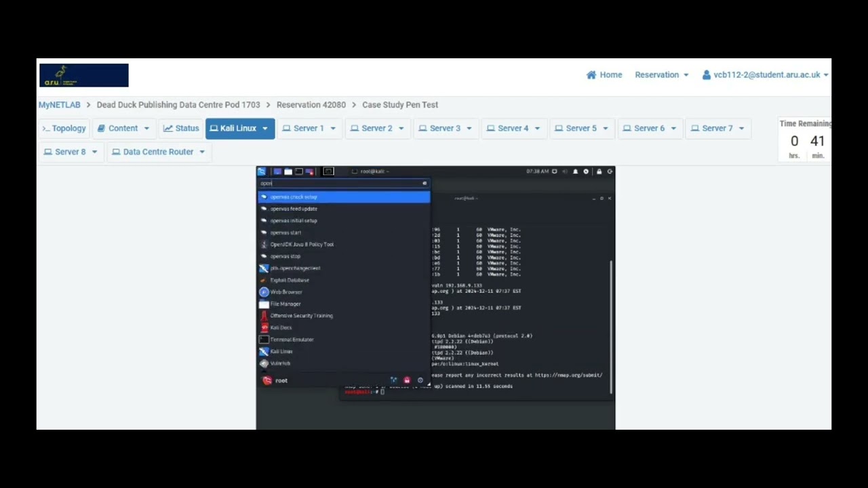
Task: Click the file manager icon in Kali panel
Action: pos(288,171)
